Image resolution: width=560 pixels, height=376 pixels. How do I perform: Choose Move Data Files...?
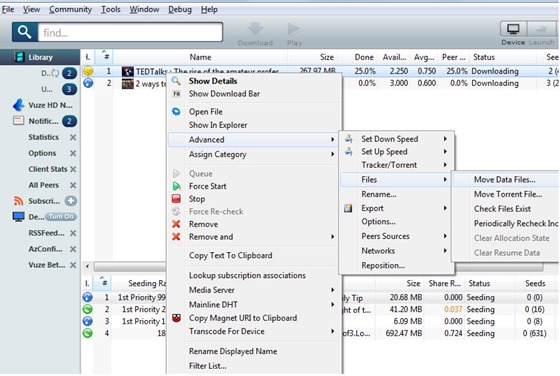[504, 180]
